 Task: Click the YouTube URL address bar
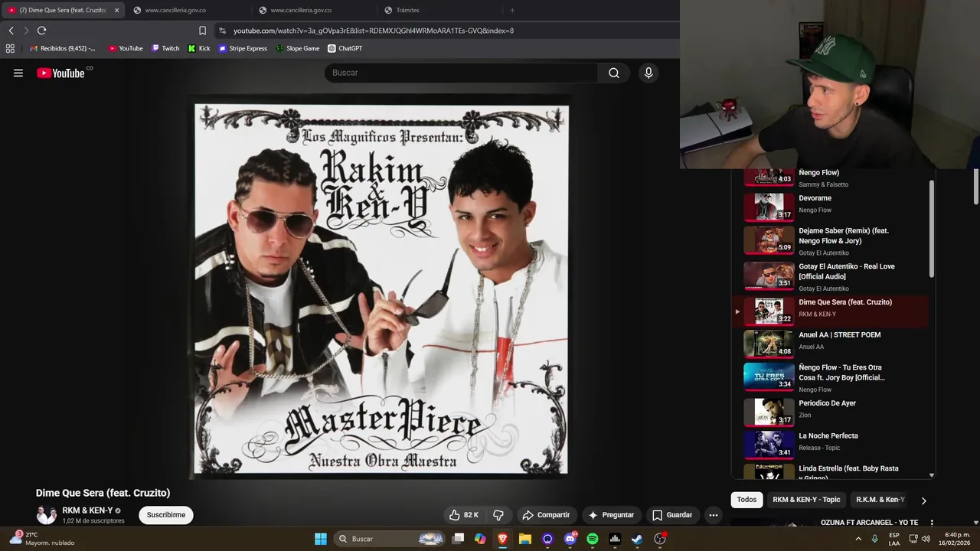[374, 31]
